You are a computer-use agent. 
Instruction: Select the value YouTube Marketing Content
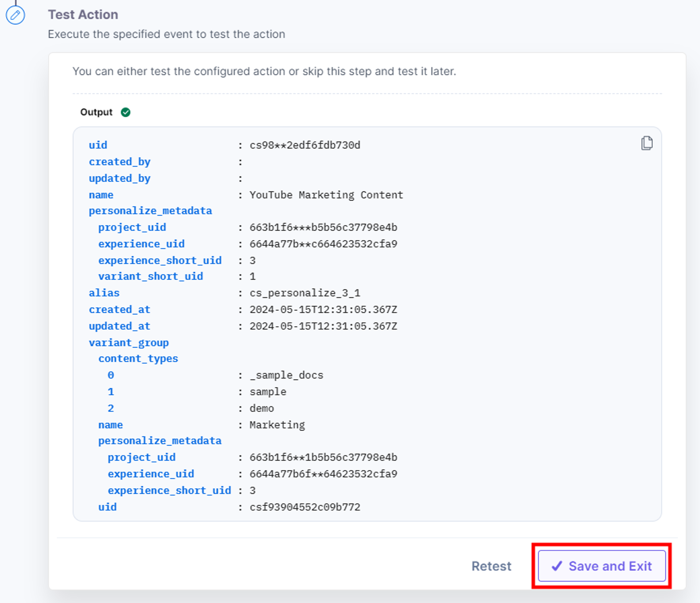pyautogui.click(x=326, y=195)
